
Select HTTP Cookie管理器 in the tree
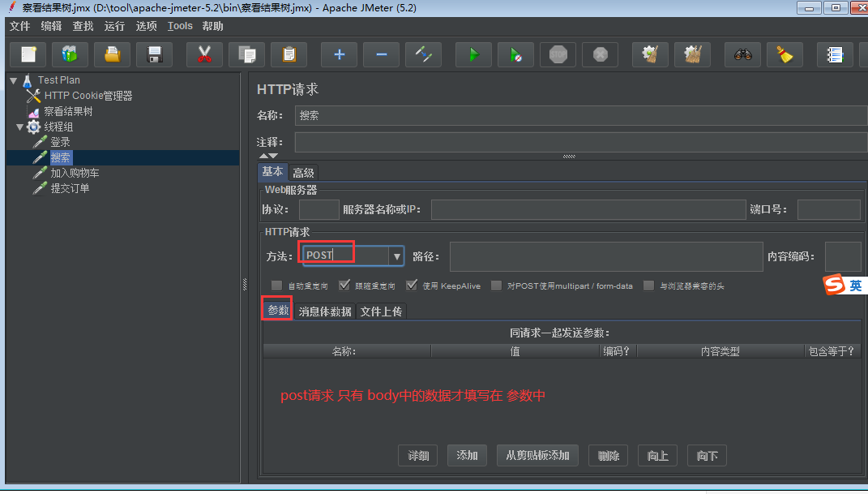88,96
